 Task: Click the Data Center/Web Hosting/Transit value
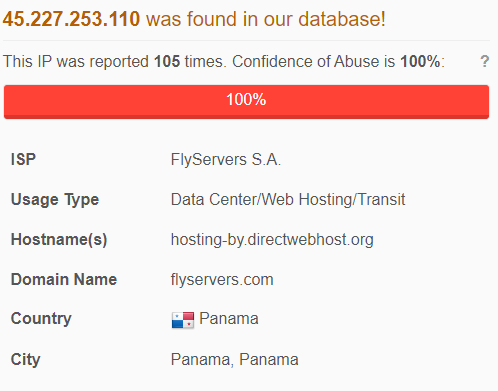tap(288, 199)
